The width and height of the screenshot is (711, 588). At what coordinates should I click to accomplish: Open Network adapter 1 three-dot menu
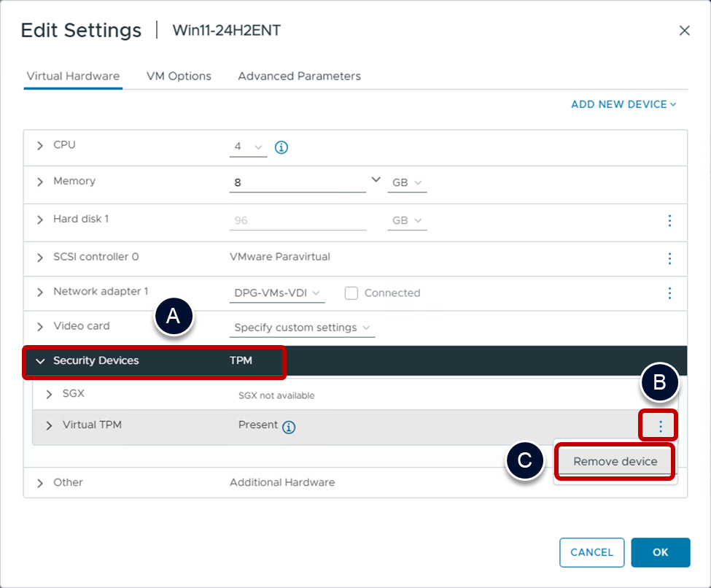(x=669, y=293)
